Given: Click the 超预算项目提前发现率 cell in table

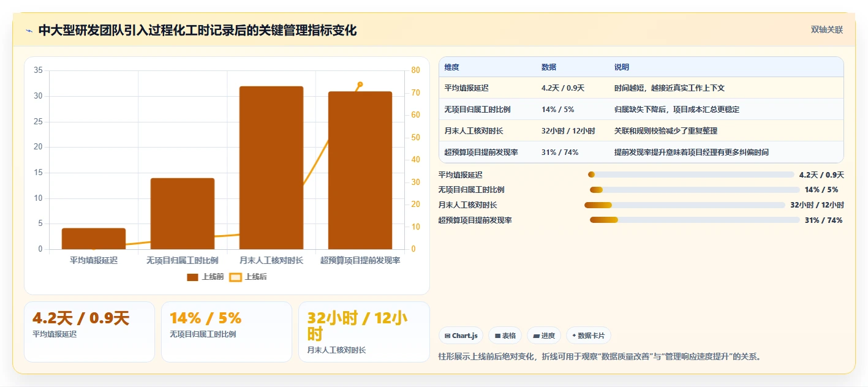Looking at the screenshot, I should click(481, 152).
